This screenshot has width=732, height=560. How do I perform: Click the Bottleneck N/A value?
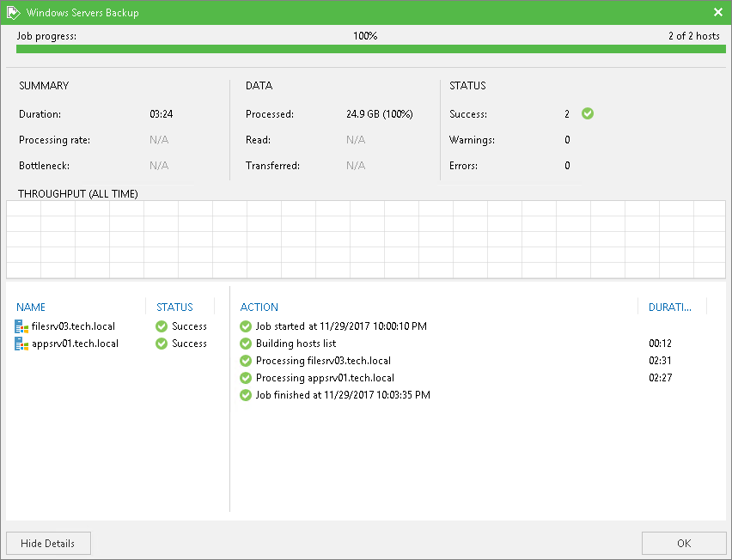[x=159, y=165]
